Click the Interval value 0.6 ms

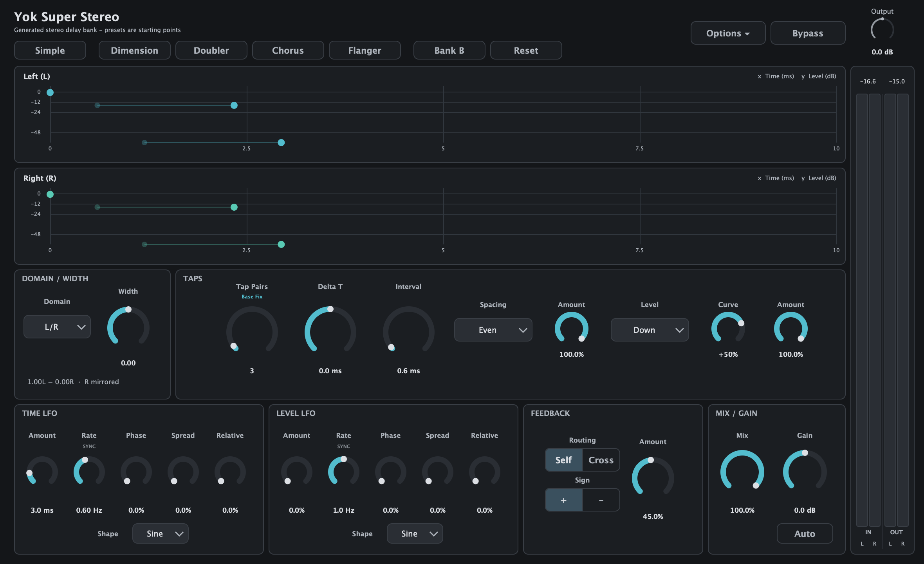pyautogui.click(x=409, y=371)
